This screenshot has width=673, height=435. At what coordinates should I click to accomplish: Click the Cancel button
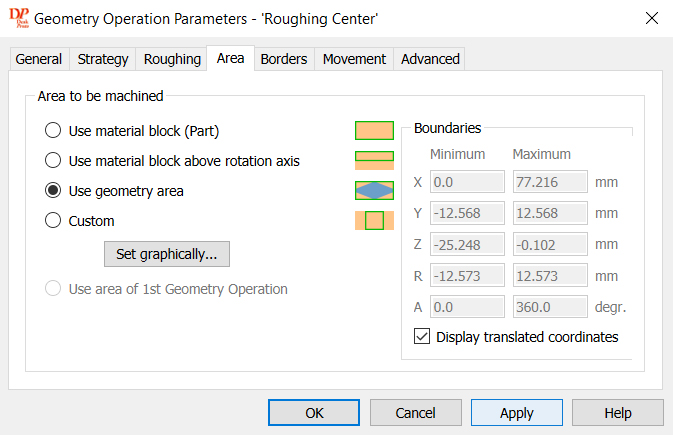tap(415, 413)
